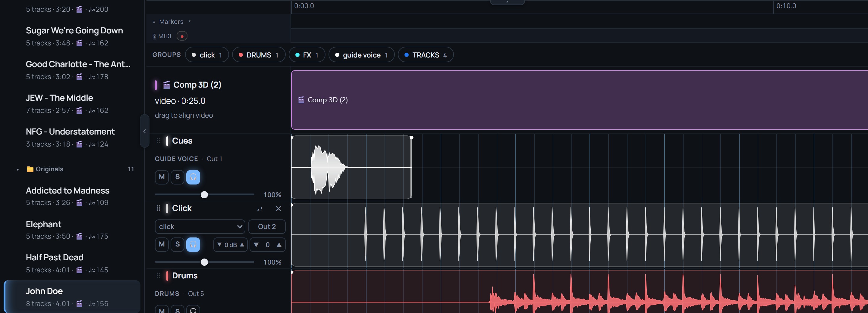
Task: Remove the Click track with X
Action: 278,209
